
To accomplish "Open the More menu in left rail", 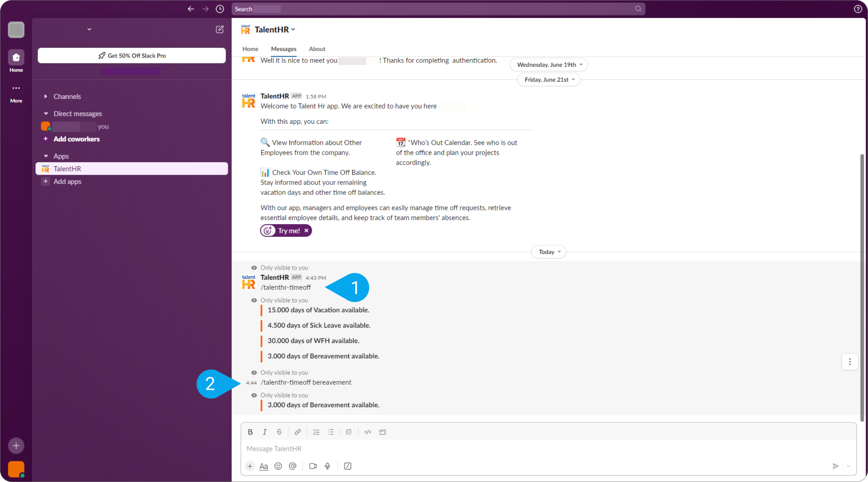I will coord(16,93).
